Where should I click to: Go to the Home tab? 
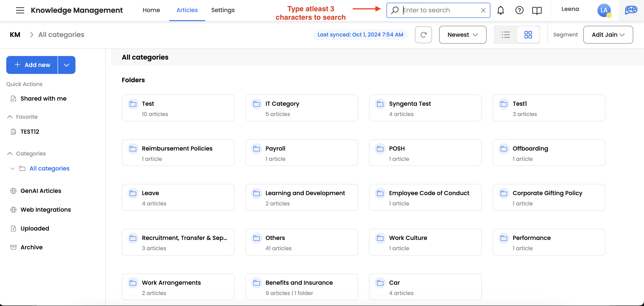click(x=151, y=10)
